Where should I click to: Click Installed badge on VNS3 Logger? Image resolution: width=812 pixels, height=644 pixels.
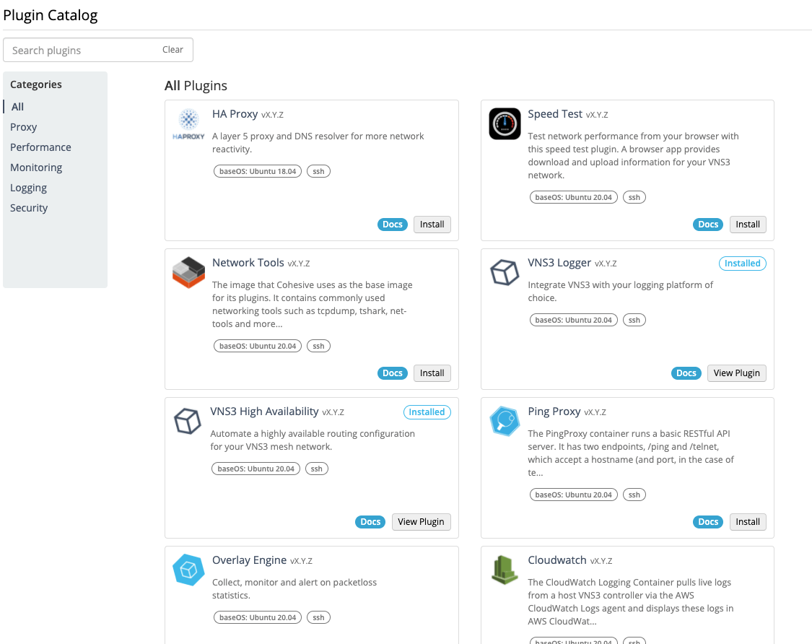pyautogui.click(x=743, y=264)
